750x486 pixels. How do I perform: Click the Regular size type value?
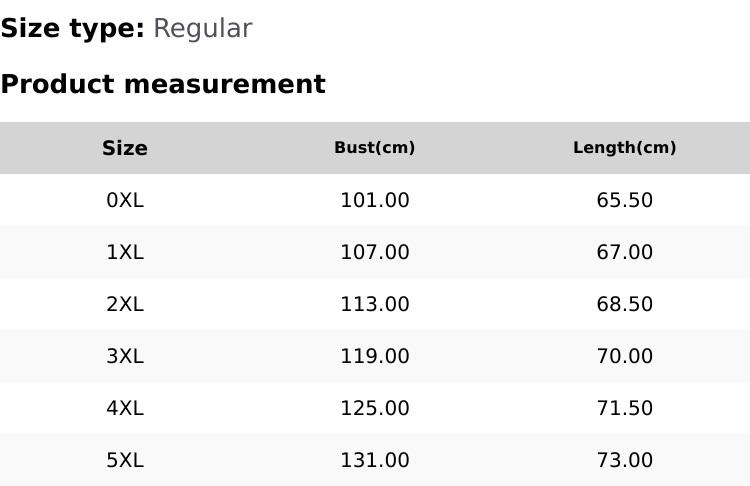pos(202,29)
